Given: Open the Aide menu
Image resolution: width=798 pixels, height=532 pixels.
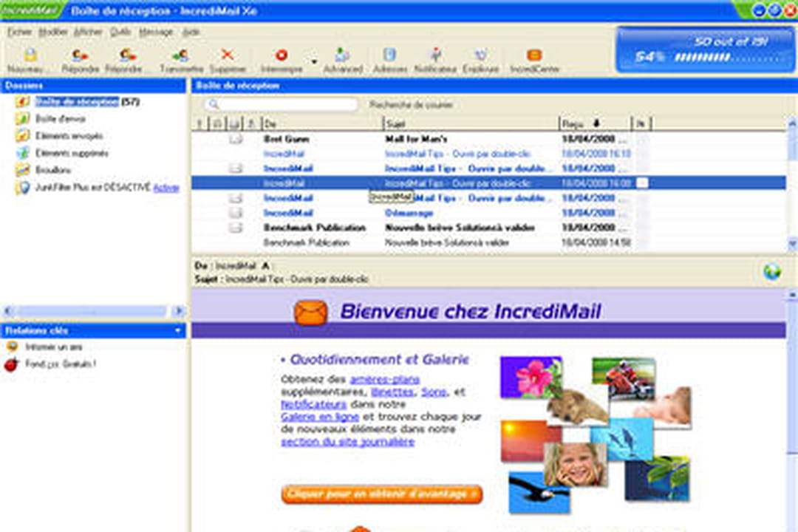Looking at the screenshot, I should tap(191, 32).
